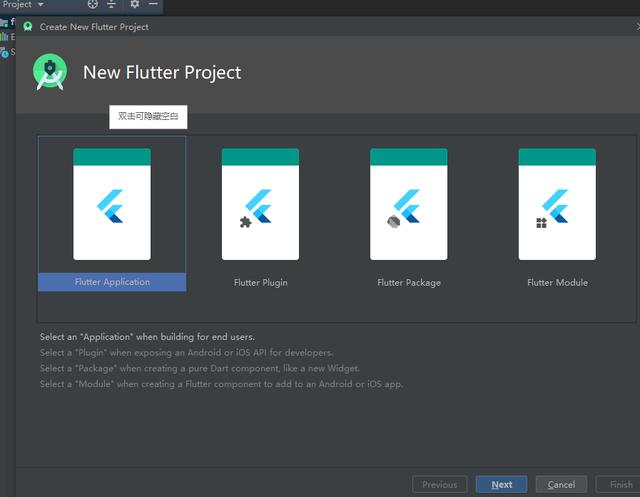Image resolution: width=640 pixels, height=497 pixels.
Task: Click the Cancel button
Action: click(561, 484)
